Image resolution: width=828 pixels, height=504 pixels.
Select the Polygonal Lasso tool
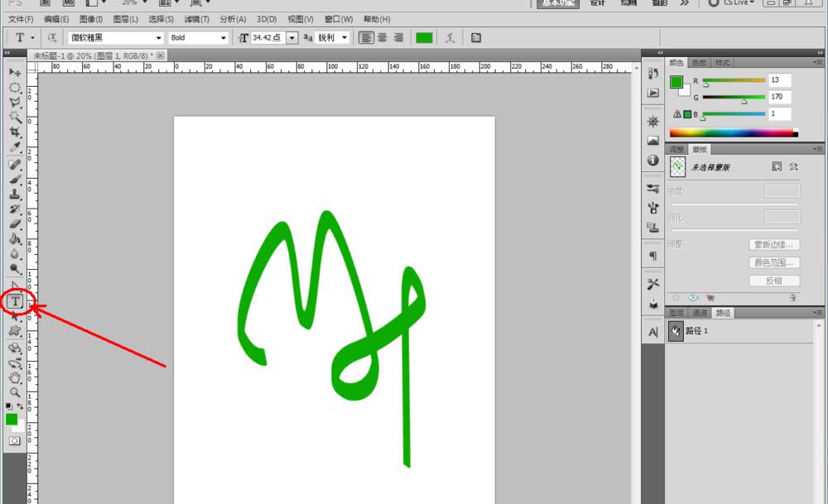click(x=15, y=102)
